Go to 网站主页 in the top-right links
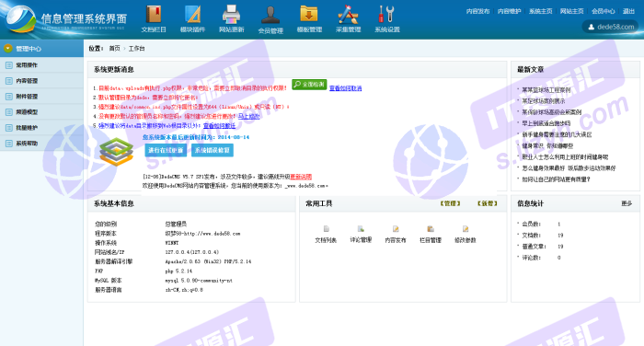644x346 pixels. coord(571,11)
